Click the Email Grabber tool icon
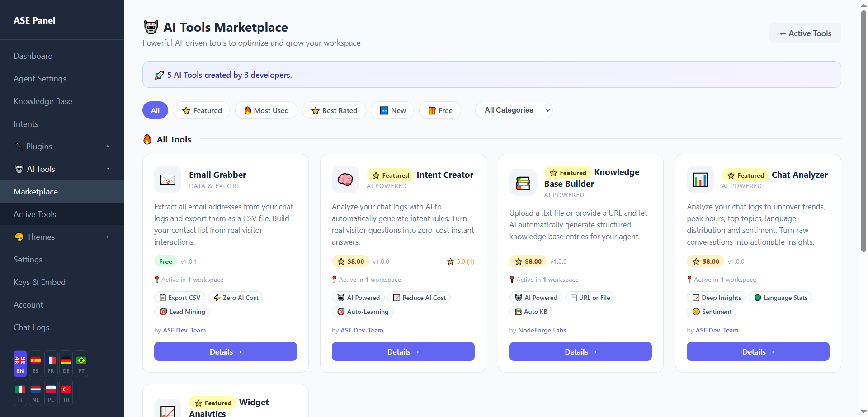868x417 pixels. [x=168, y=180]
